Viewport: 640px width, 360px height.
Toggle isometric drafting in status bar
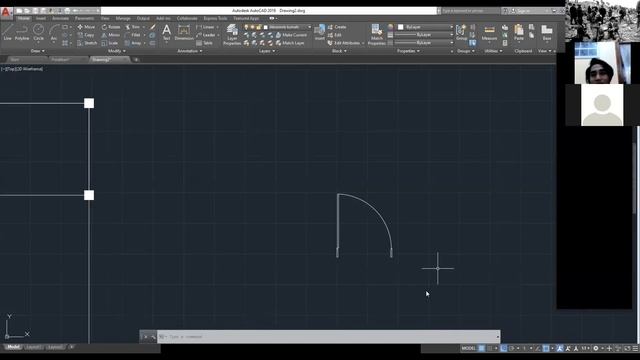(524, 348)
